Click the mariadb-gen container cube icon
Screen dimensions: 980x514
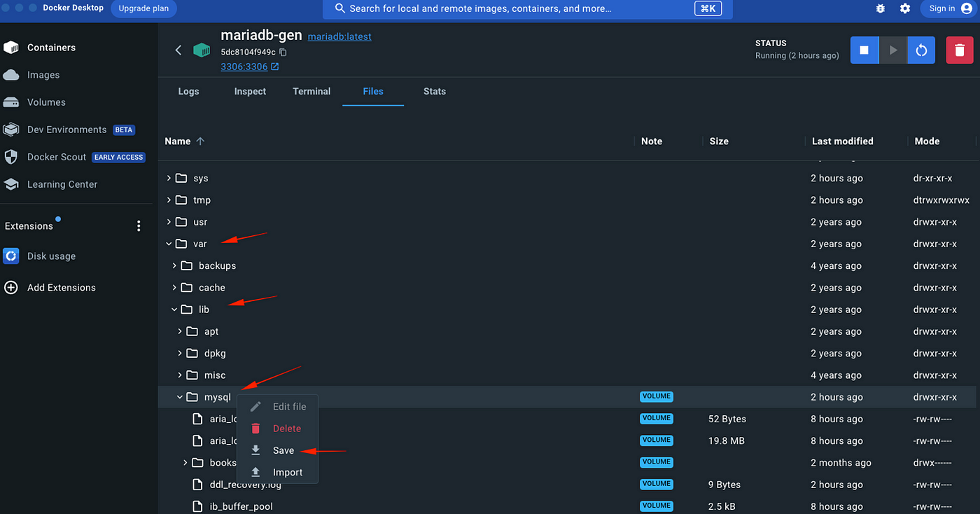[202, 50]
